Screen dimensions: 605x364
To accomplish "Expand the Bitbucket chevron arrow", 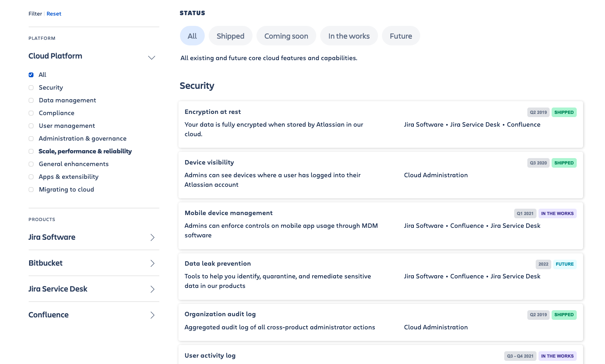I will pyautogui.click(x=152, y=263).
